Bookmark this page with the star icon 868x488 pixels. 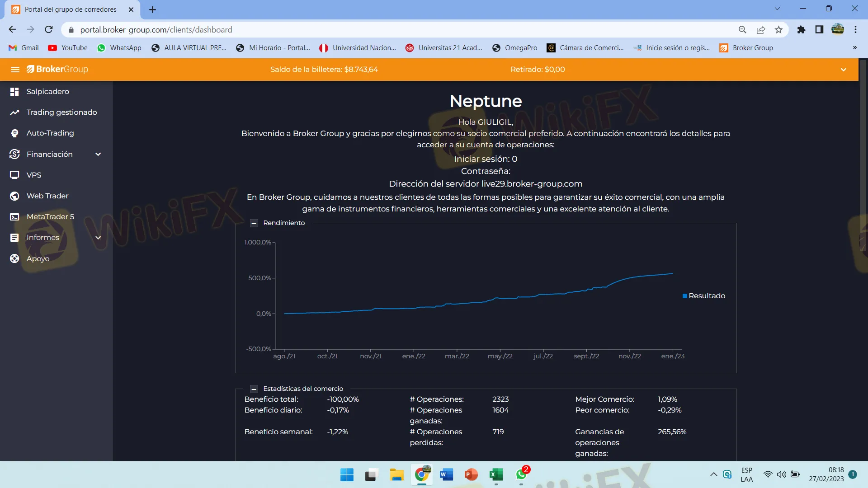pos(778,30)
